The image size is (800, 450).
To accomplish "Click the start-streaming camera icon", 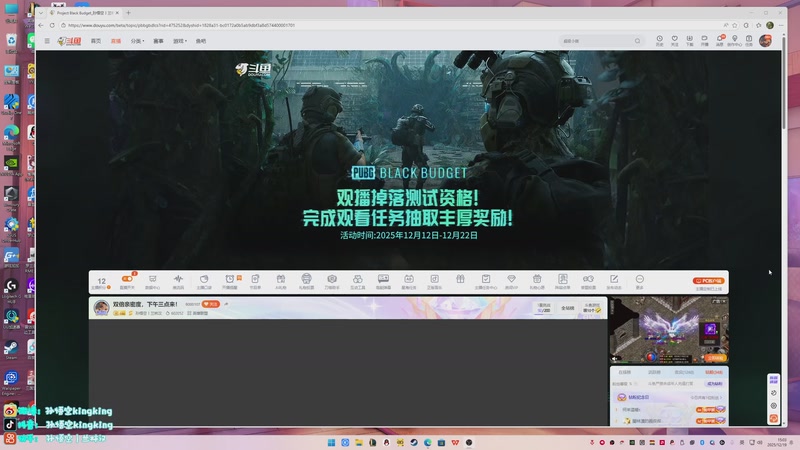I will [x=705, y=40].
